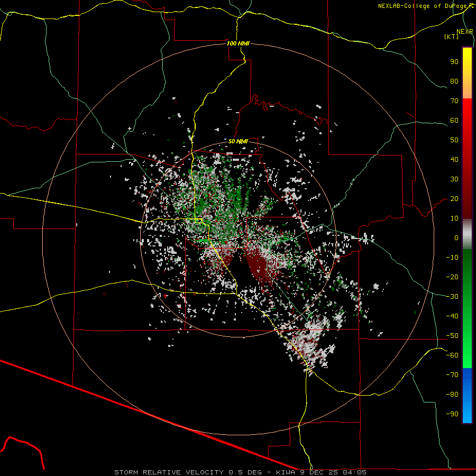Click the positive "50" scale value
The width and height of the screenshot is (476, 476).
[454, 140]
